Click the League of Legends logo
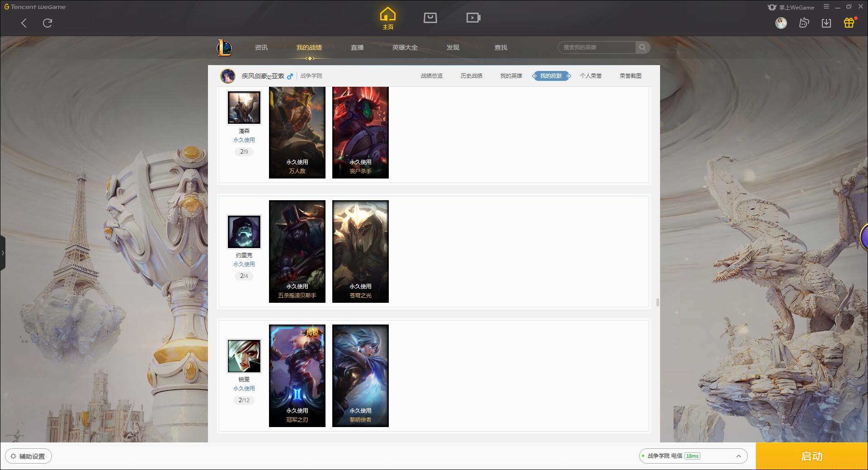The height and width of the screenshot is (470, 868). coord(225,47)
